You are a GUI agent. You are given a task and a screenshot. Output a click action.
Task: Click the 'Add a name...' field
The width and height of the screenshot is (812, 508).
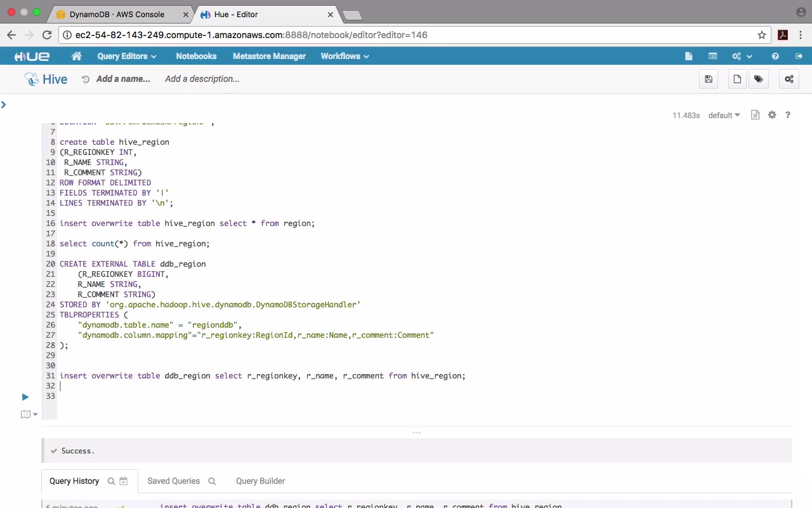123,79
